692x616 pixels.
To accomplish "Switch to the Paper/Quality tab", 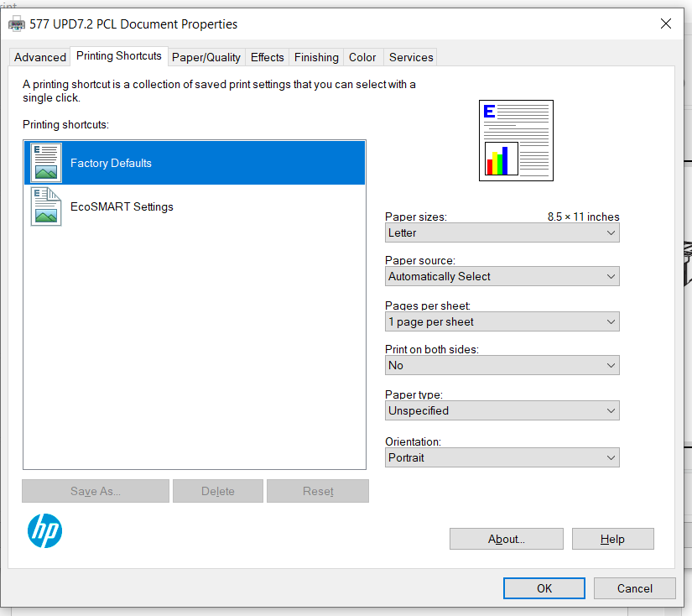I will click(206, 56).
